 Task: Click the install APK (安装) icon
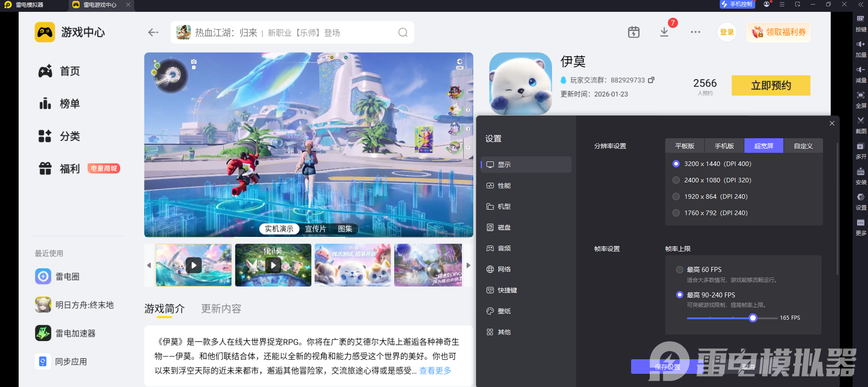[860, 172]
